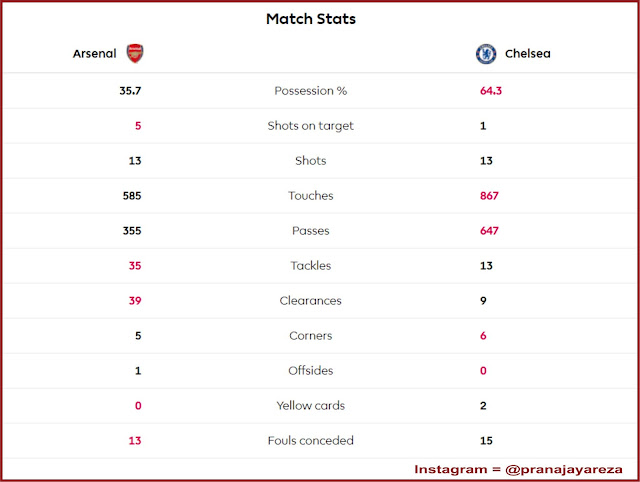The image size is (640, 482).
Task: Click Arsenal's 585 touches value
Action: click(132, 196)
